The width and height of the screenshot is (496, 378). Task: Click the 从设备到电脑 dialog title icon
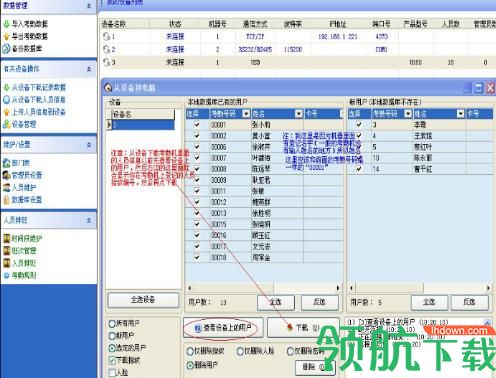coord(108,88)
